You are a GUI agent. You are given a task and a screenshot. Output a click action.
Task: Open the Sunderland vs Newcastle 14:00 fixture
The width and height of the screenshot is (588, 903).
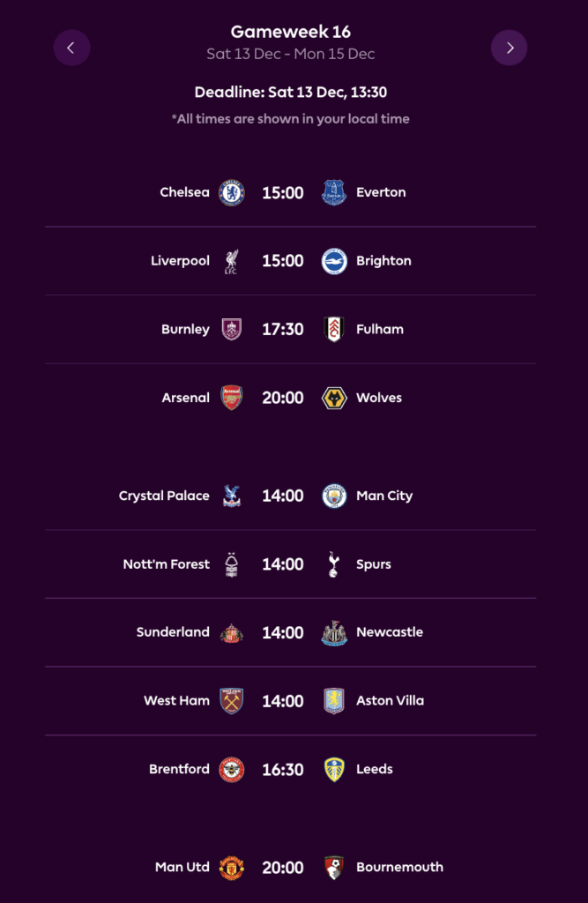[282, 632]
